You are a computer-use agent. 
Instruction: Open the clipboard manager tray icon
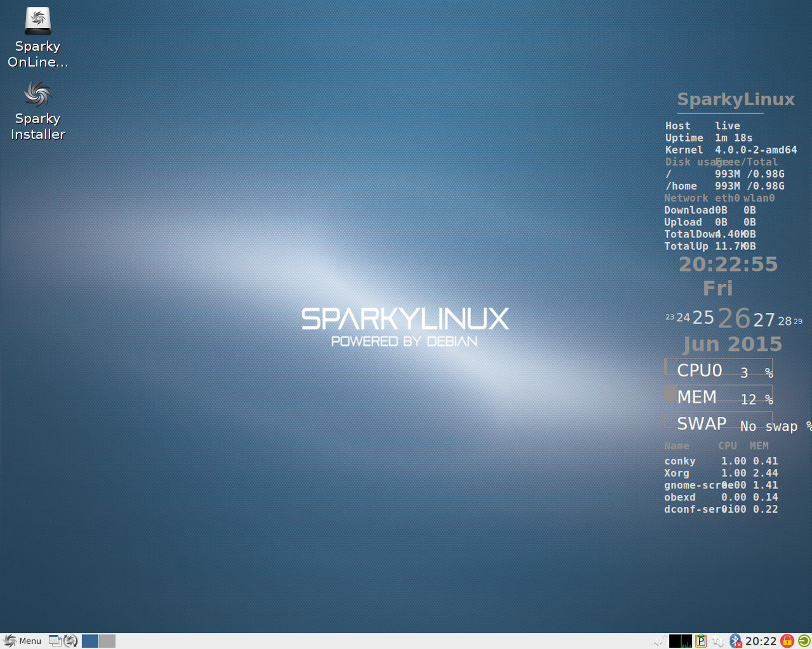pyautogui.click(x=701, y=641)
